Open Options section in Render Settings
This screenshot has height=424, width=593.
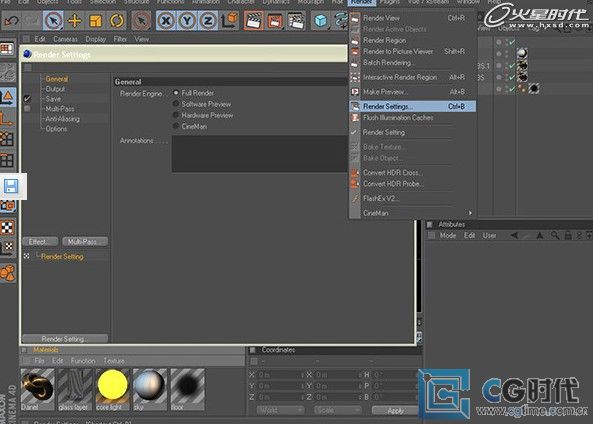click(x=56, y=129)
